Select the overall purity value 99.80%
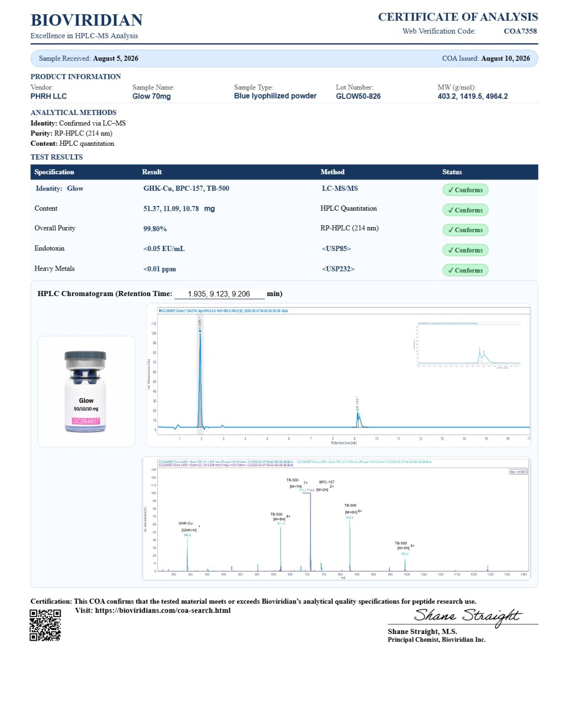The image size is (562, 728). pyautogui.click(x=155, y=229)
